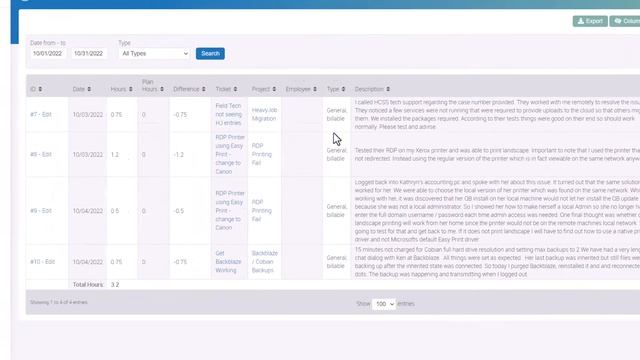Screen dimensions: 640x360
Task: Open the Heavy Job Migration project link
Action: pyautogui.click(x=264, y=114)
